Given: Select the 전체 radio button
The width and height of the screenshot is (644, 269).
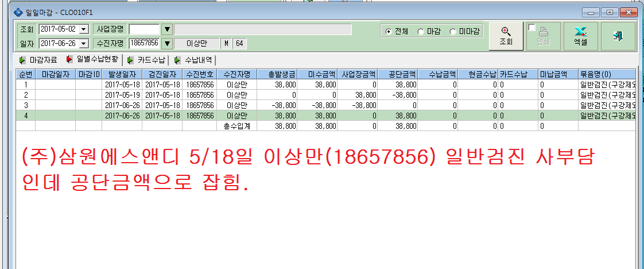Looking at the screenshot, I should click(389, 32).
